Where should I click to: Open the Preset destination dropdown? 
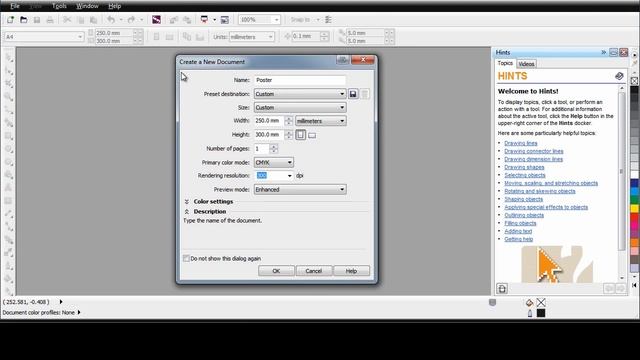(300, 94)
